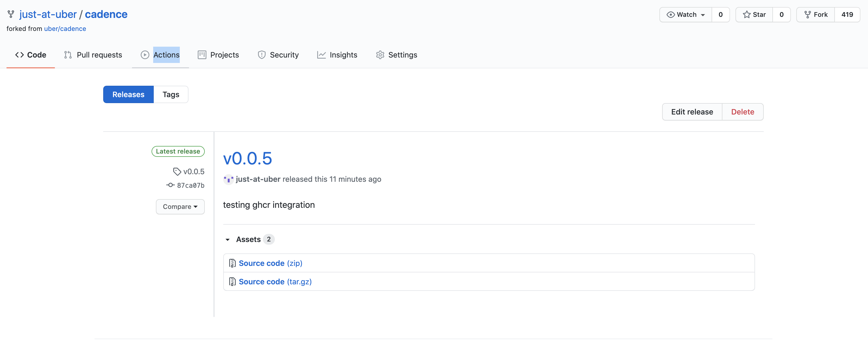Screen dimensions: 868x350
Task: Click archive icon for Source code (tar.gz)
Action: coord(232,282)
